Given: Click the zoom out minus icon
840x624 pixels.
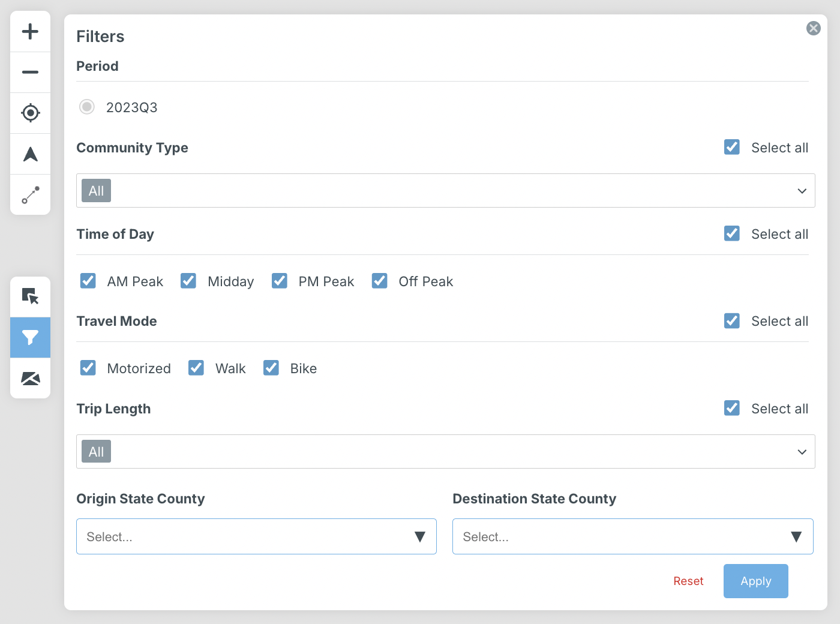Looking at the screenshot, I should [30, 72].
